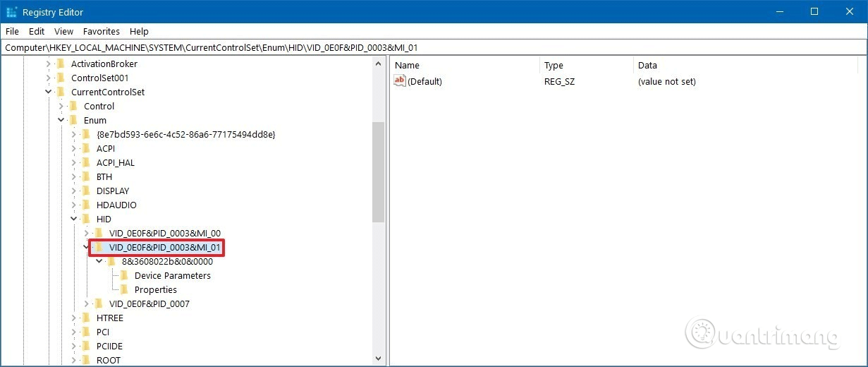Expand the Control key
The image size is (868, 367).
(61, 106)
